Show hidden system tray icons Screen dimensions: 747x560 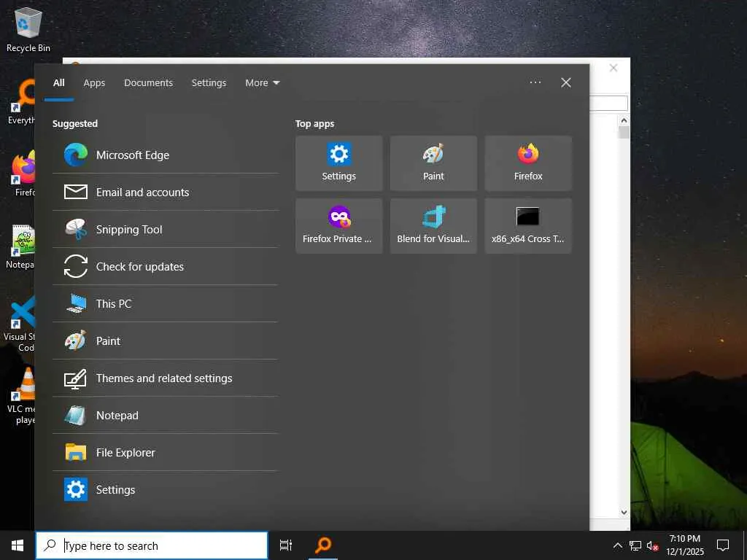tap(617, 545)
